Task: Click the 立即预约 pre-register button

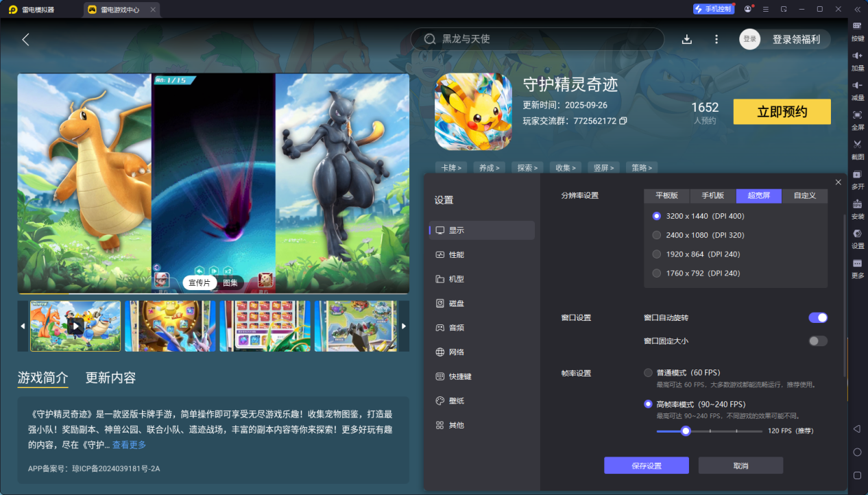Action: tap(782, 111)
